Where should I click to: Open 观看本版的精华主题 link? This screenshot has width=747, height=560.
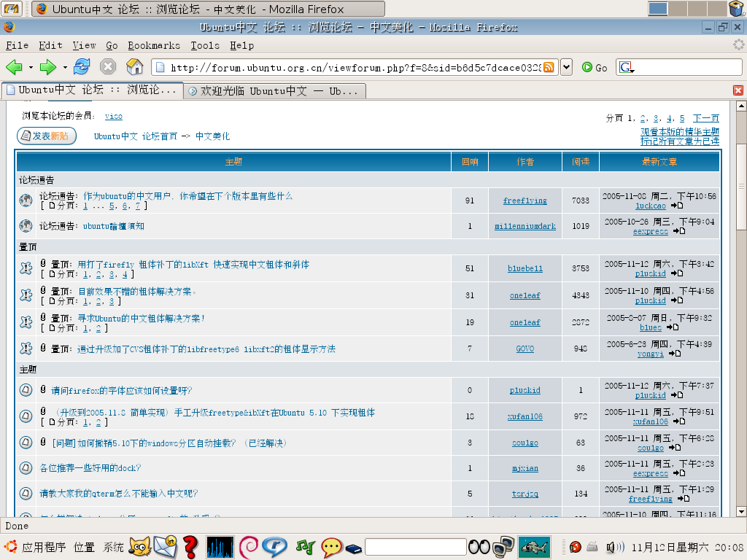click(x=680, y=132)
